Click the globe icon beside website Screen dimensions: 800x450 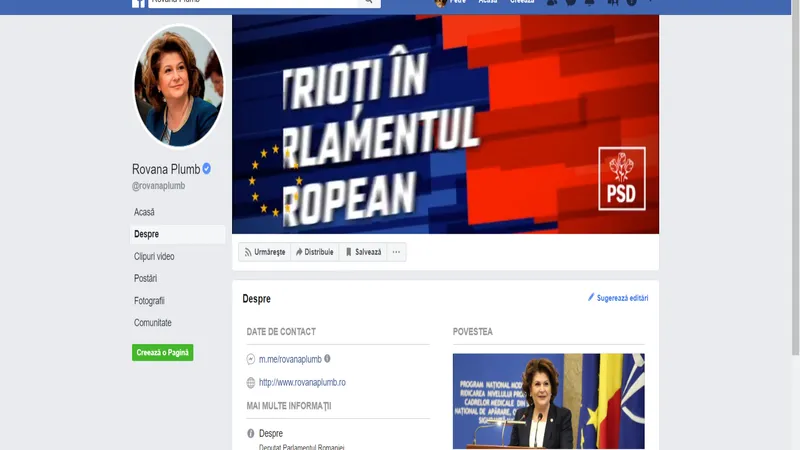pos(251,383)
